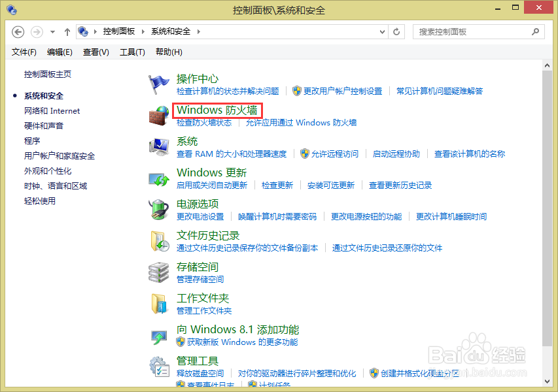Open recent locations dropdown arrow
The image size is (558, 392).
point(53,32)
